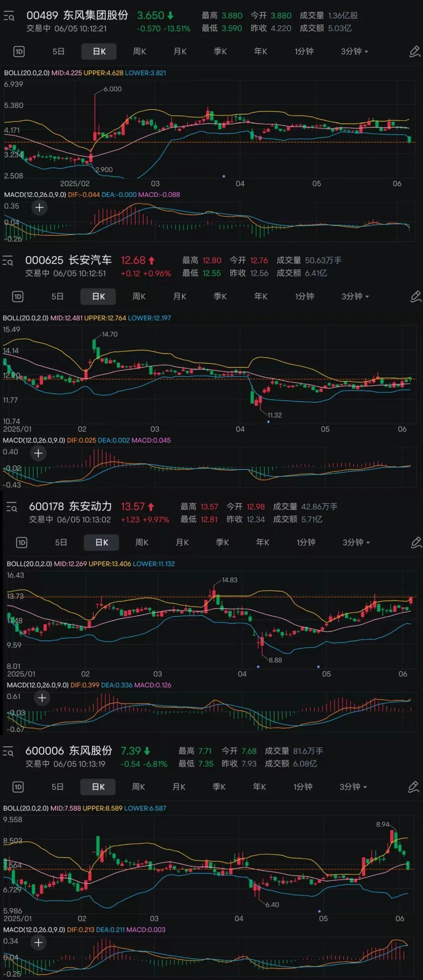Viewport: 423px width, 980px height.
Task: Select the drawing pencil tool on 东风集团股份 chart
Action: [x=414, y=52]
